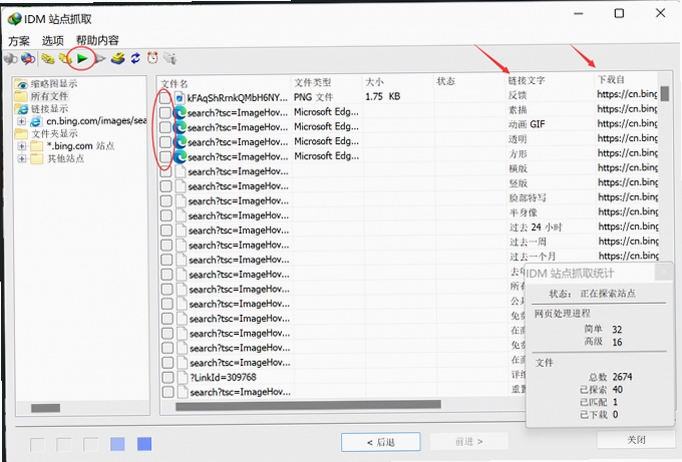The height and width of the screenshot is (462, 682).
Task: Select 链接显示 in the tree
Action: click(49, 109)
